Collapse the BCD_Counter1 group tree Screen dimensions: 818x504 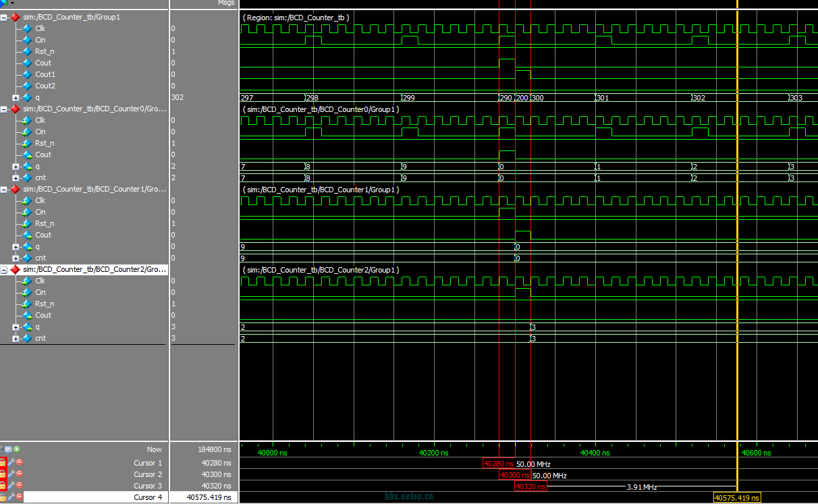click(4, 189)
